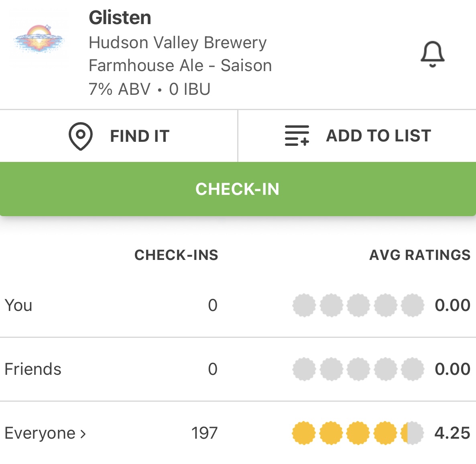Tap the first gray rating cap in the You row
This screenshot has height=464, width=476.
click(x=304, y=305)
